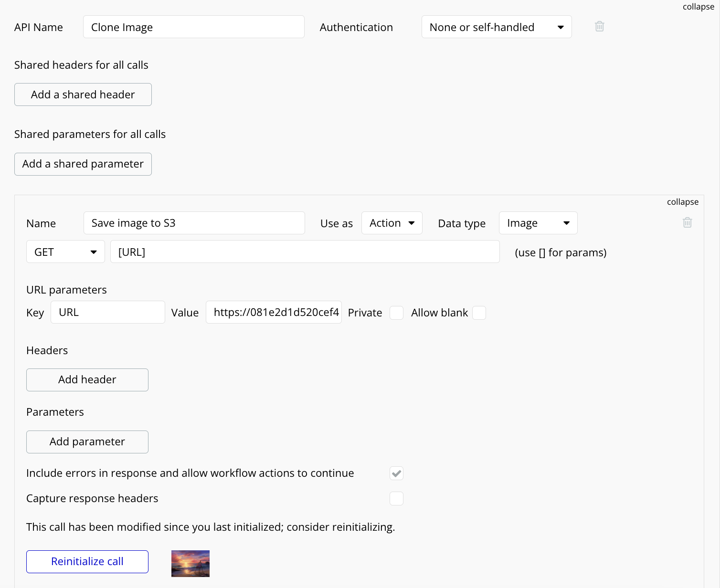Select HTTP method from GET dropdown
Screen dimensions: 720x588
pos(65,252)
